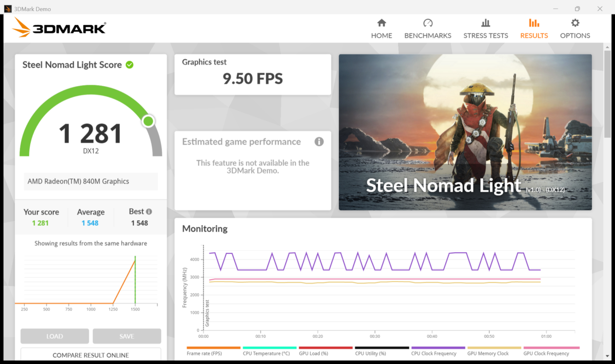Toggle the CPU Utility (%) legend item

click(381, 351)
